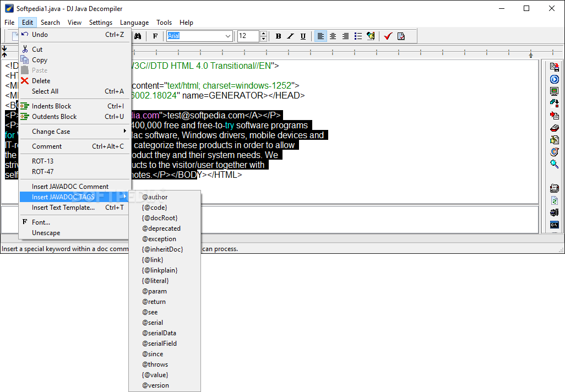
Task: Choose Delete in the Edit menu
Action: (x=74, y=81)
